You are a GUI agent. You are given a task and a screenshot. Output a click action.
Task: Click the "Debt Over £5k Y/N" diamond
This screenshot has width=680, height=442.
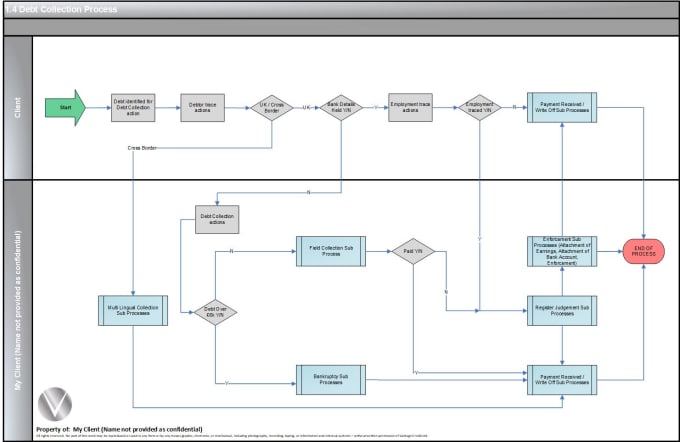(215, 312)
